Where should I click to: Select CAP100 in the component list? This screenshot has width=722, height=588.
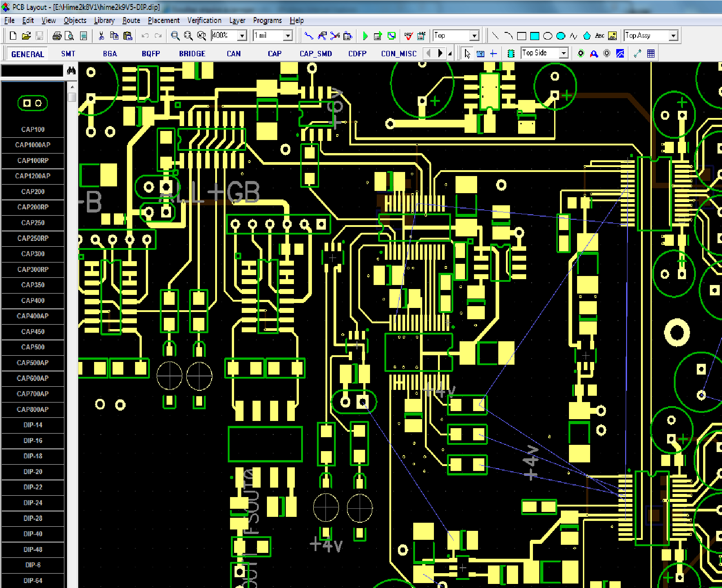(33, 129)
